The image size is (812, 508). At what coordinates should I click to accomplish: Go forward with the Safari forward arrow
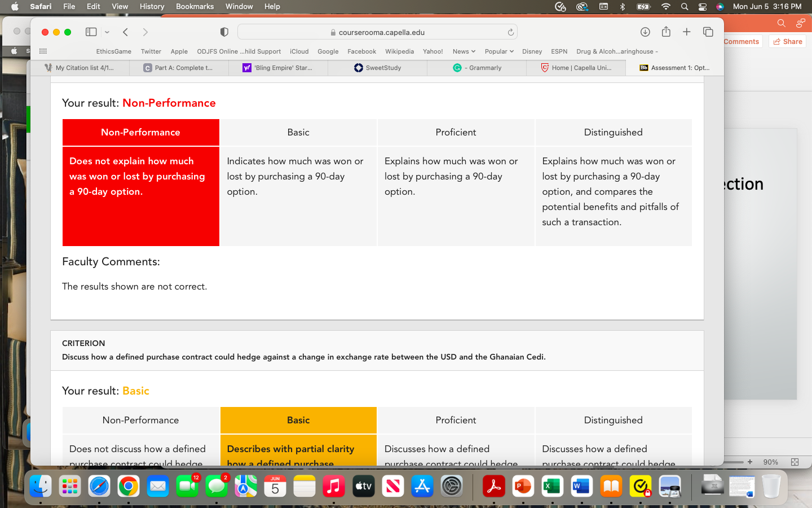tap(145, 32)
